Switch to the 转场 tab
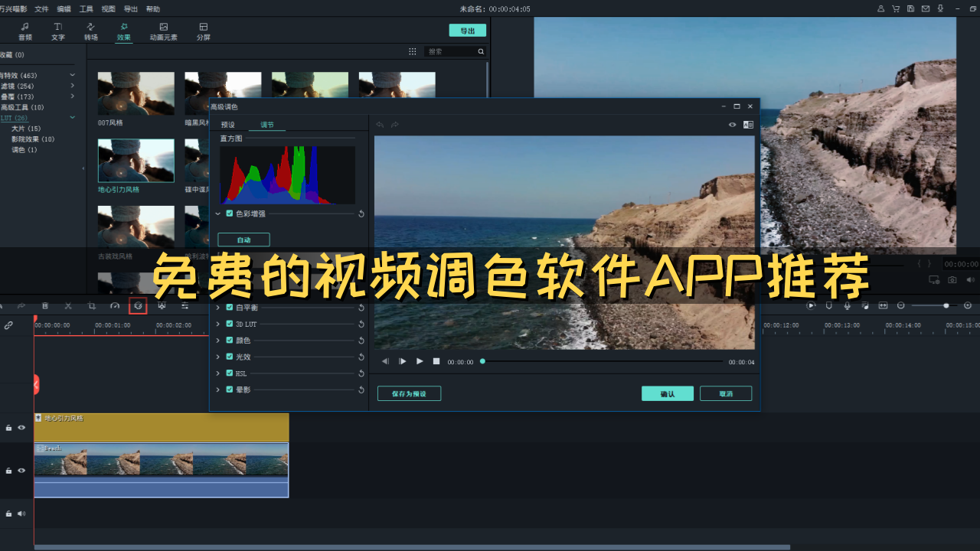This screenshot has width=980, height=551. pos(91,31)
